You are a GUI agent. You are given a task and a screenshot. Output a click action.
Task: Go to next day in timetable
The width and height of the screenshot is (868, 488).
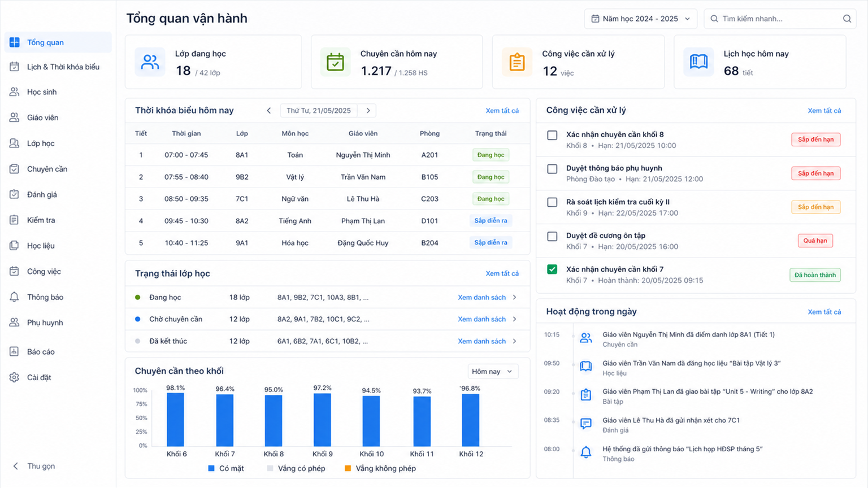[368, 111]
